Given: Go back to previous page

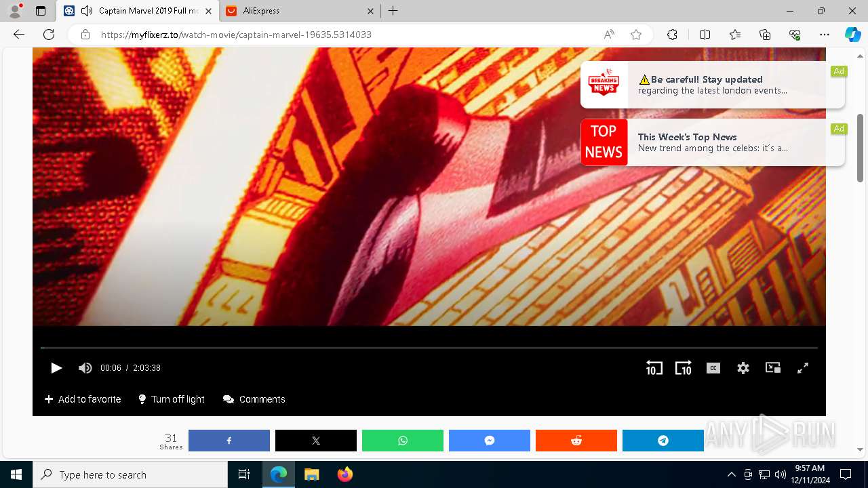Looking at the screenshot, I should 19,35.
